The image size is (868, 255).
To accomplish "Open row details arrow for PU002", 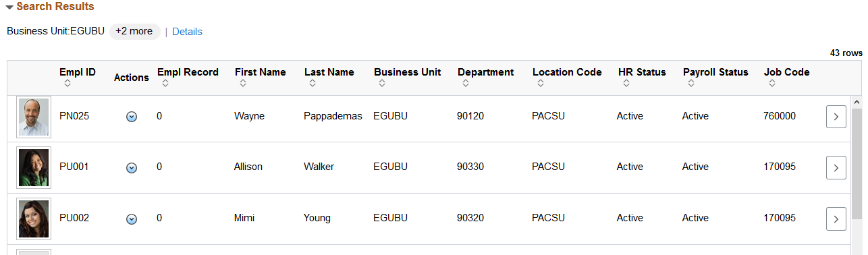I will point(836,219).
